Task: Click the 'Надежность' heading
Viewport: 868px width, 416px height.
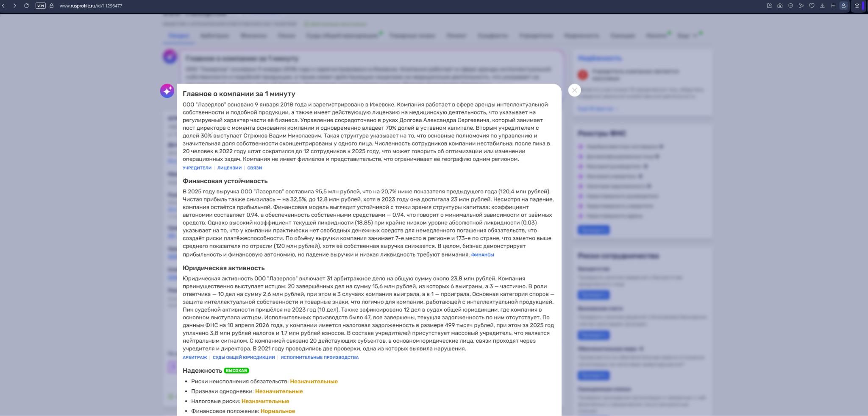Action: point(203,371)
